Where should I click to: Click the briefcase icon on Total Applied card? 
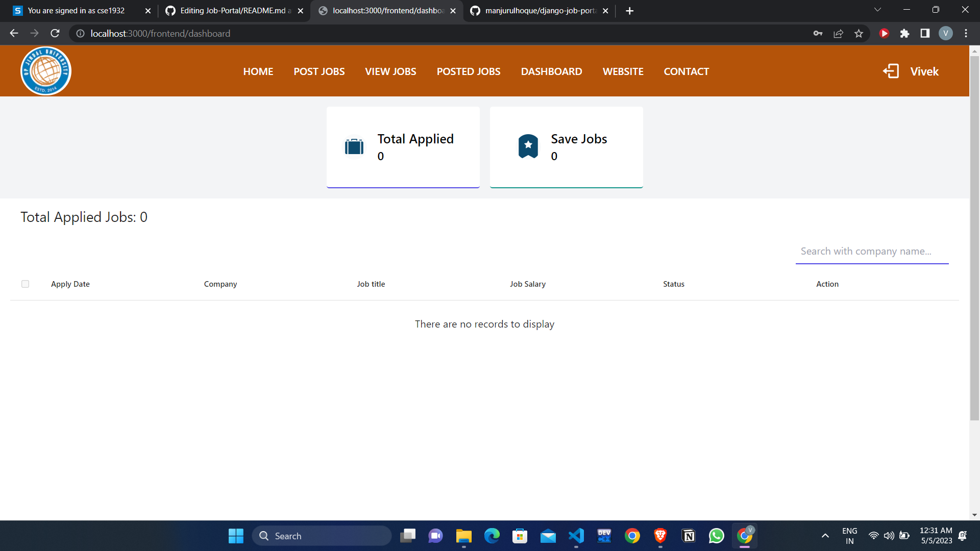354,146
